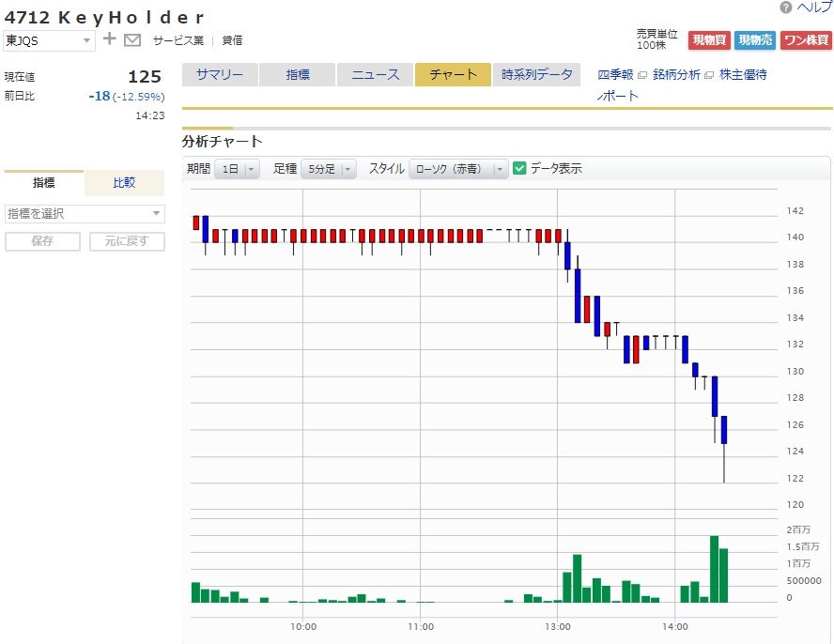Click the 14:23 timestamp
The height and width of the screenshot is (644, 834).
tap(150, 115)
